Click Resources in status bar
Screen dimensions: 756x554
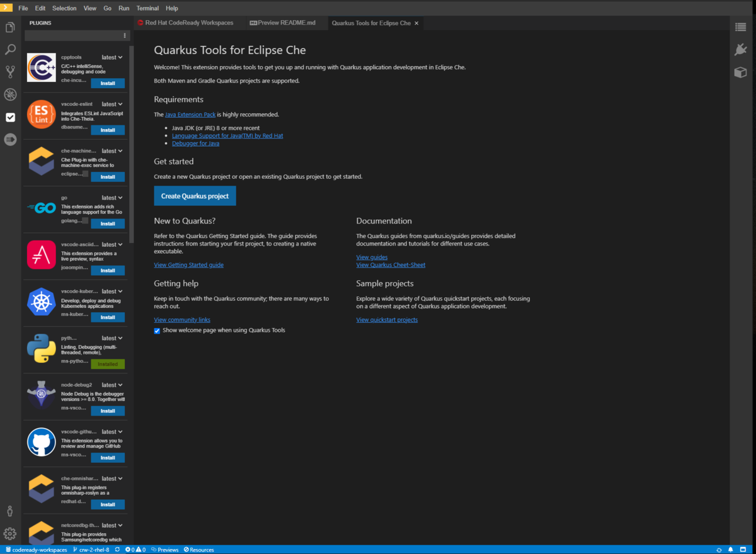pyautogui.click(x=198, y=550)
